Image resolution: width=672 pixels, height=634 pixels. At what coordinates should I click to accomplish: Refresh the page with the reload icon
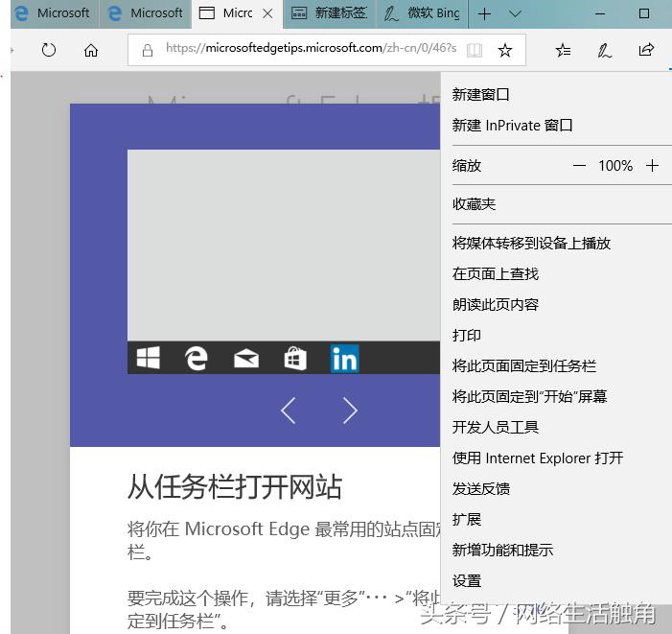click(x=49, y=50)
